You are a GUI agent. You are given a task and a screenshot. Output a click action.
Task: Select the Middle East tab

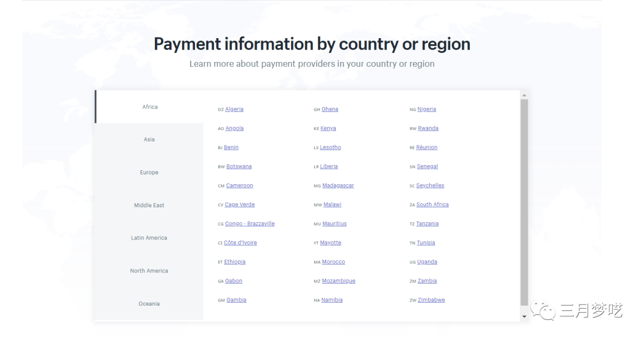coord(149,206)
